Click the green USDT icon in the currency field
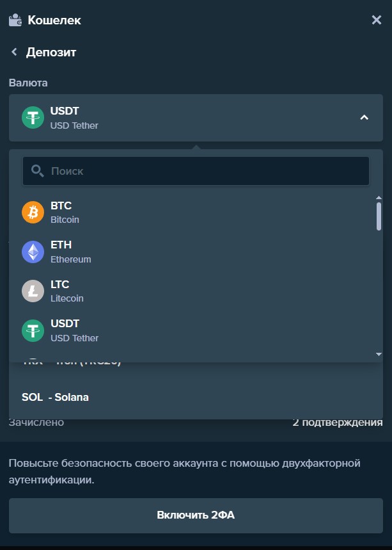The image size is (392, 550). 32,118
